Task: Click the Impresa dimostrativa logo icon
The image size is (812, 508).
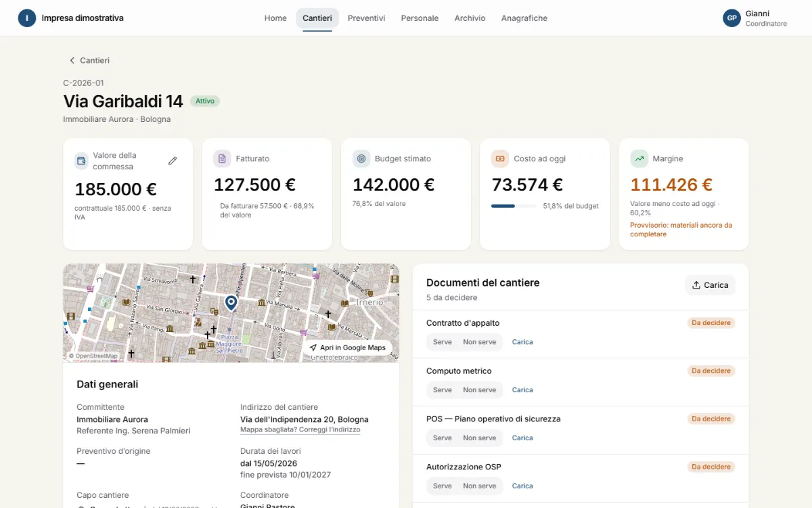Action: click(x=27, y=18)
